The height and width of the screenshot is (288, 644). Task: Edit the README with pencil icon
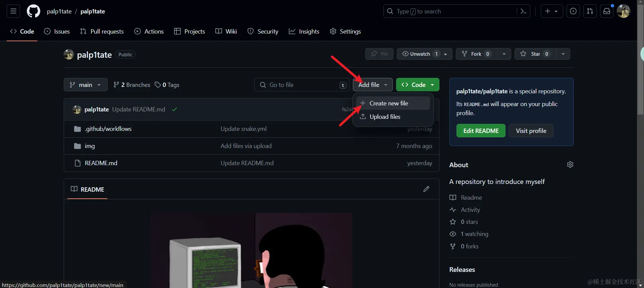pyautogui.click(x=426, y=189)
